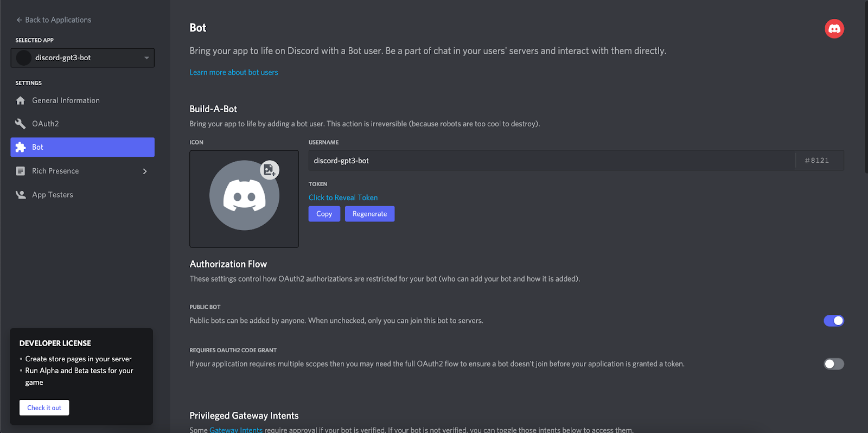Screen dimensions: 868x433
Task: Click the bot avatar icon thumbnail
Action: [x=244, y=195]
